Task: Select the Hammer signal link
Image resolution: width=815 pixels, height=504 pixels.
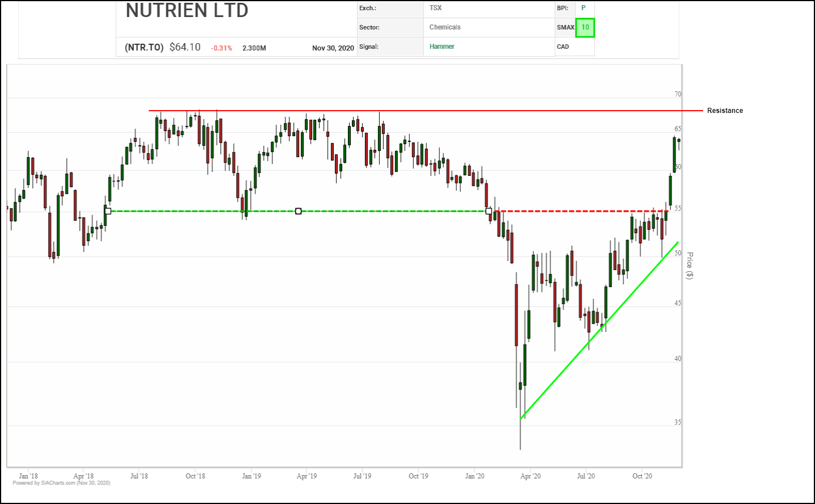Action: [442, 47]
